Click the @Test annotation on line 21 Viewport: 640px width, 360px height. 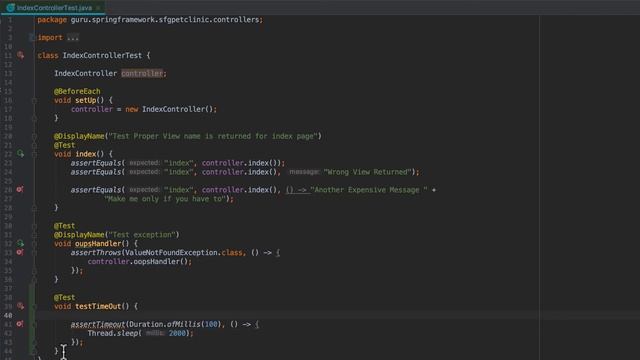(x=64, y=145)
